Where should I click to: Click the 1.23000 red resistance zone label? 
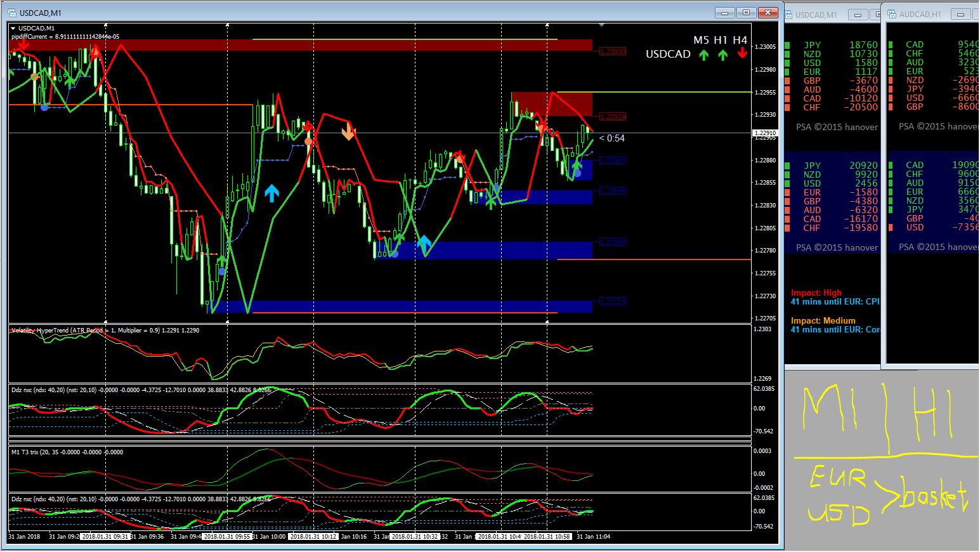pyautogui.click(x=613, y=51)
